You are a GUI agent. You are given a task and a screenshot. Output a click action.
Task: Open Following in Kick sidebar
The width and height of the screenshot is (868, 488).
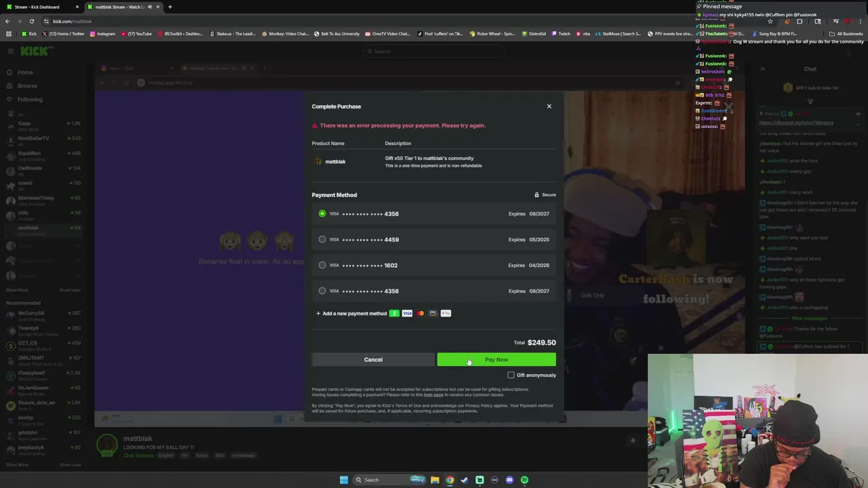click(25, 100)
